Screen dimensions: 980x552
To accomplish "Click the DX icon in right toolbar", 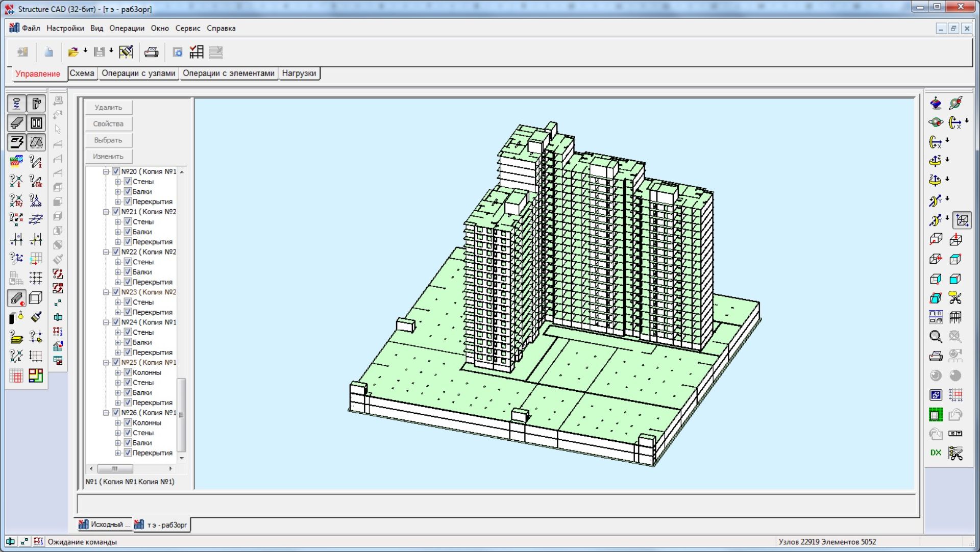I will click(935, 453).
